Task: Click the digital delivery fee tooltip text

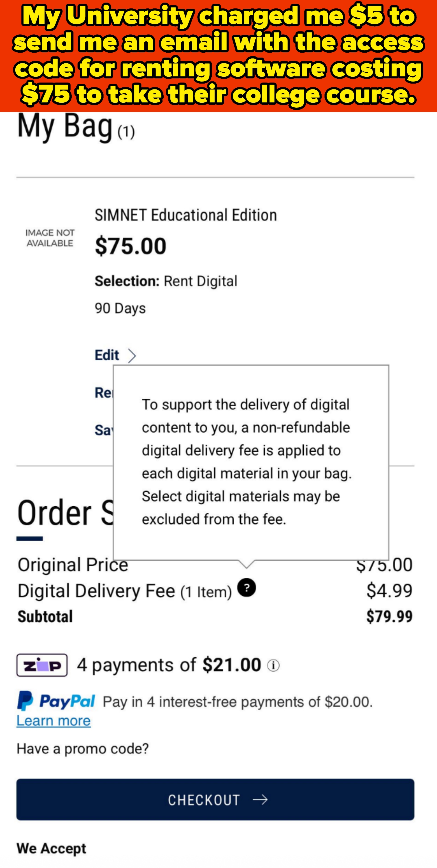Action: [x=246, y=461]
